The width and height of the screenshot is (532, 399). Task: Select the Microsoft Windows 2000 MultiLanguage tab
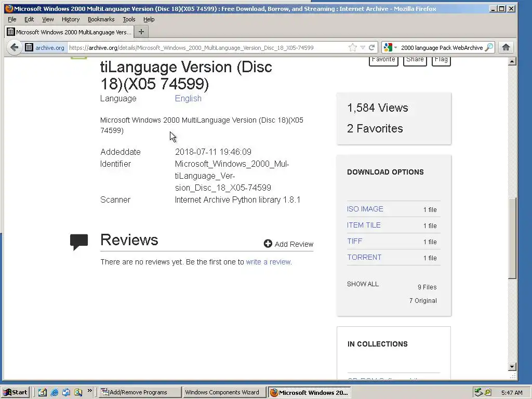(69, 32)
